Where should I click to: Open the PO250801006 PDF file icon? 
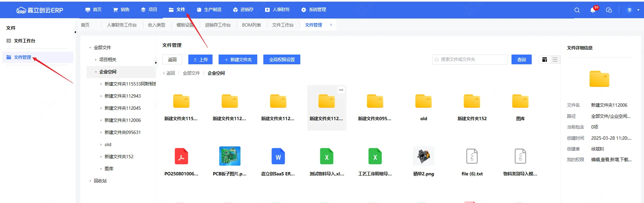pos(181,157)
